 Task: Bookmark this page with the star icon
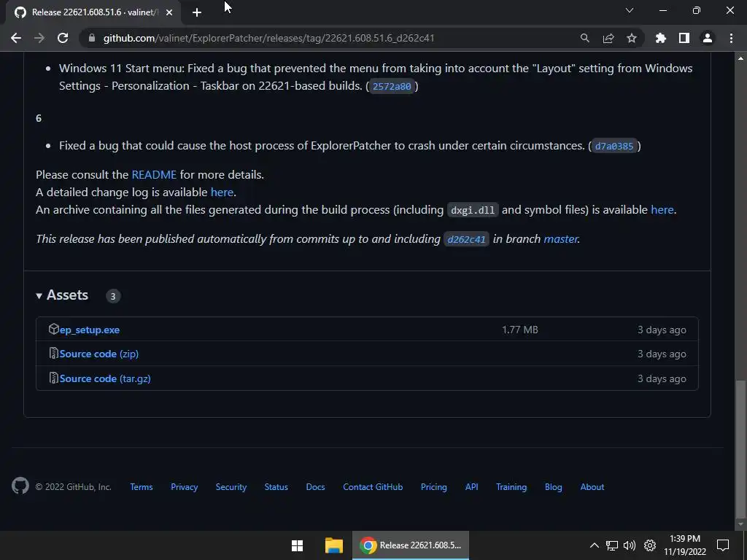point(632,38)
